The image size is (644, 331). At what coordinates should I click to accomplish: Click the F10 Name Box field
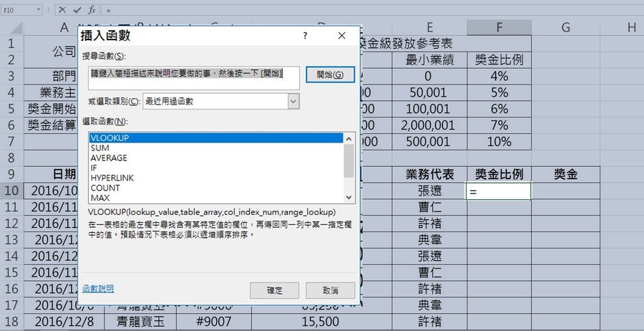pos(18,10)
